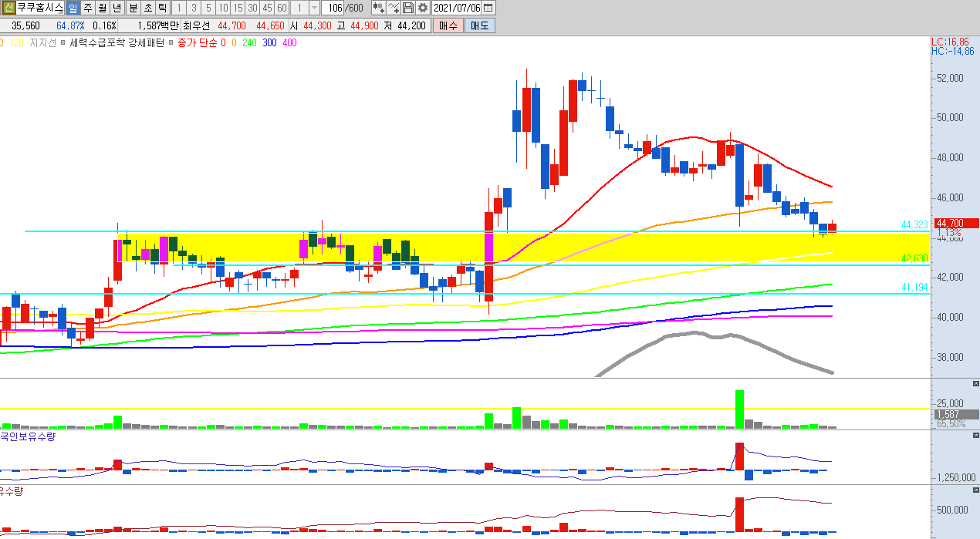Click the 최우선 label in quote bar

point(197,25)
